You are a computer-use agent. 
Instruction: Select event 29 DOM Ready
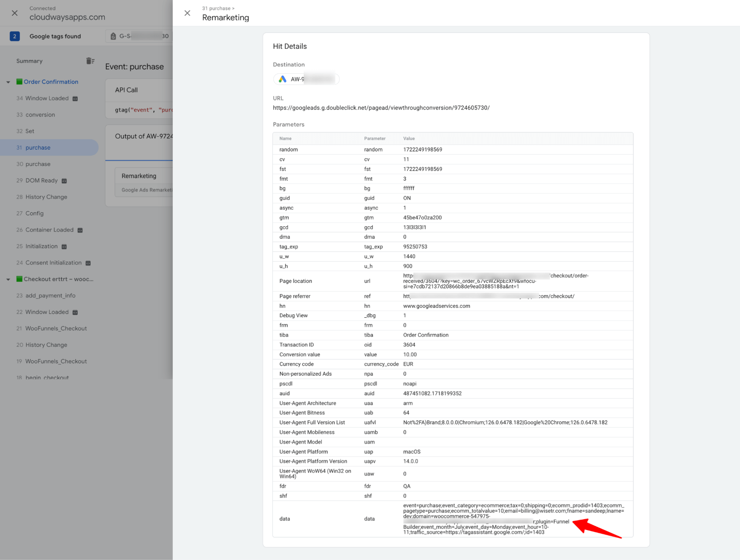tap(37, 181)
